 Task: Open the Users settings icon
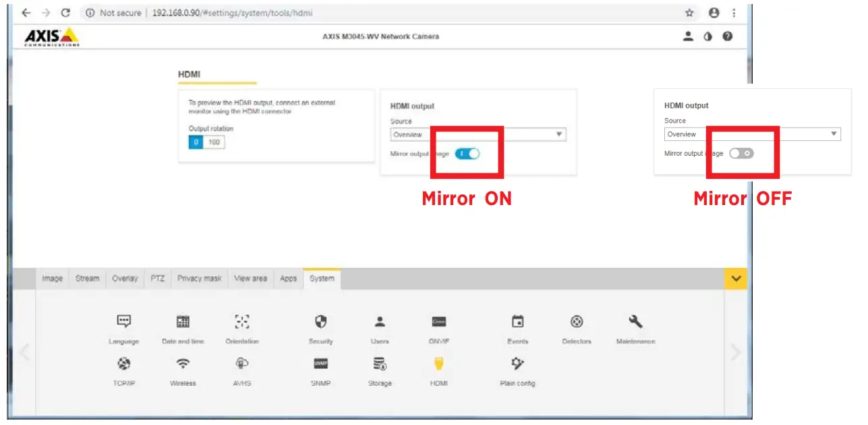[x=380, y=322]
